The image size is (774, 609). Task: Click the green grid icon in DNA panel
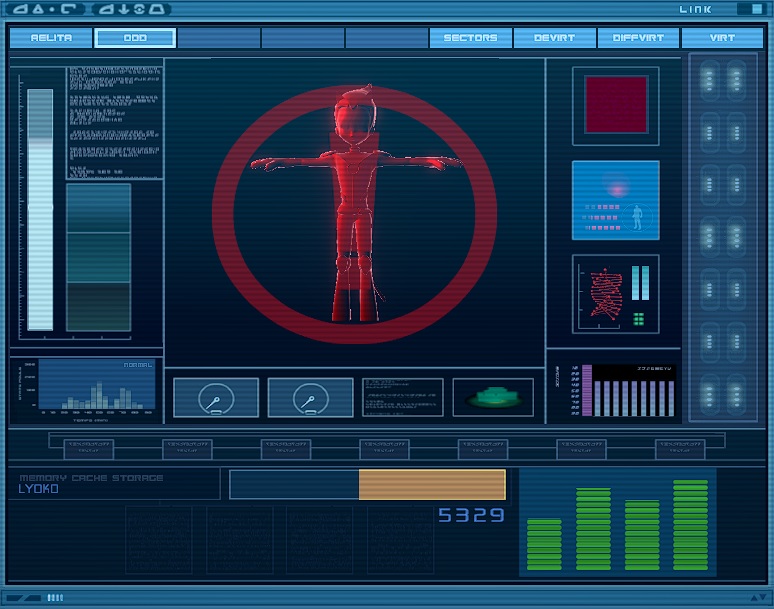tap(639, 319)
